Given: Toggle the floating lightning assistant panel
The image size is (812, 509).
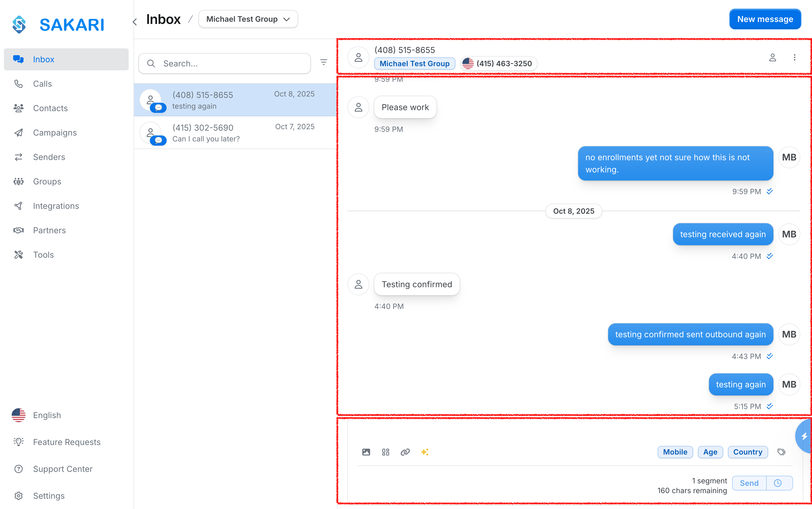Looking at the screenshot, I should 805,436.
